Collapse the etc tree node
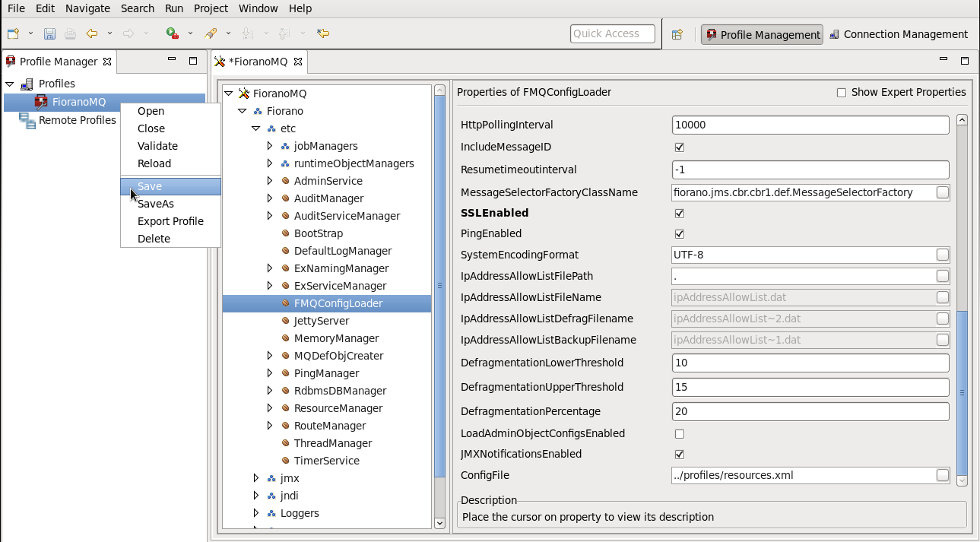This screenshot has width=980, height=542. [x=255, y=128]
